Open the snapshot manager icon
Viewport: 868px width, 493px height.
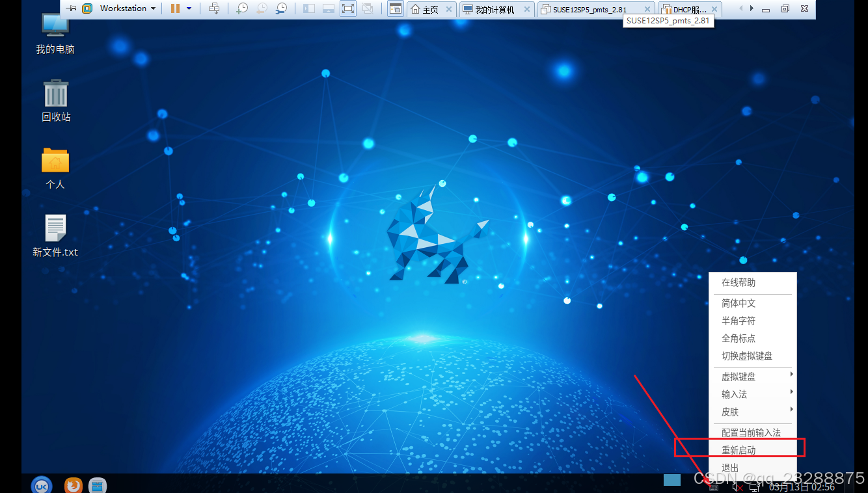pos(281,8)
